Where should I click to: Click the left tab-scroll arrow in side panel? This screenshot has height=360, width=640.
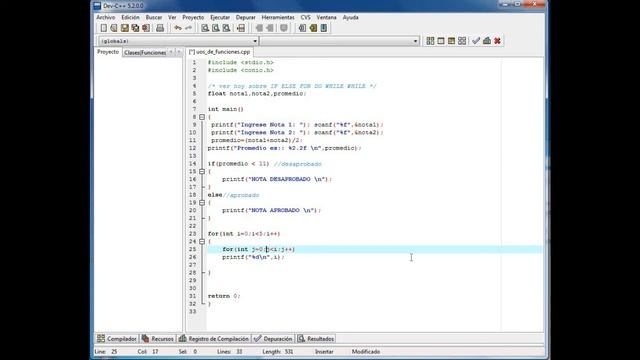click(171, 52)
